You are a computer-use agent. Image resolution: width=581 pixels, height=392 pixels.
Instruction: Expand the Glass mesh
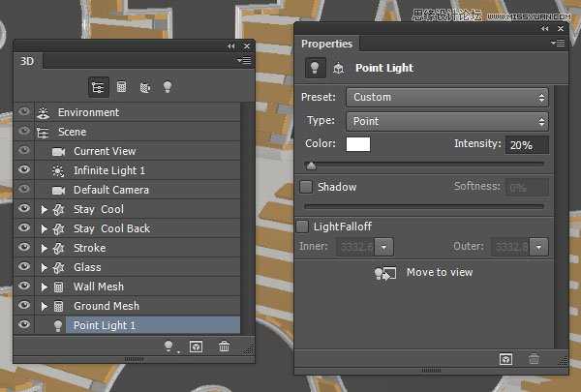coord(45,267)
